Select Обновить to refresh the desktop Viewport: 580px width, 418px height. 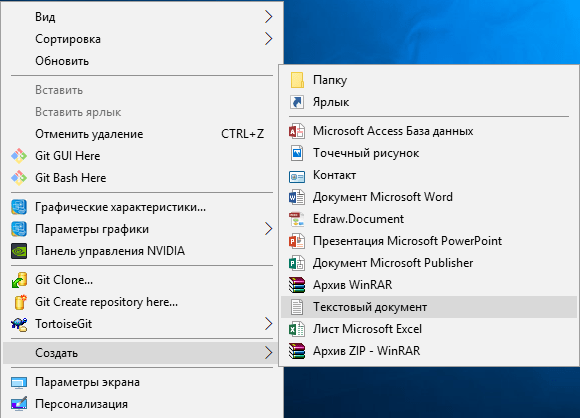142,61
